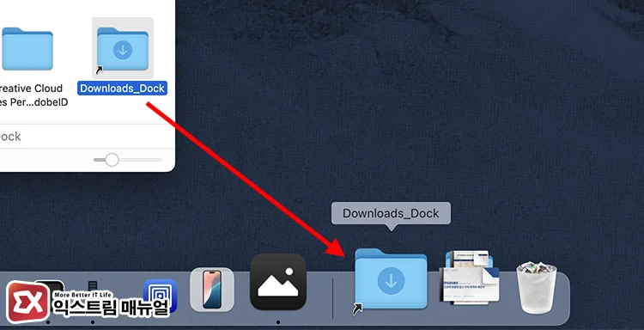The width and height of the screenshot is (644, 330).
Task: Open the iPhone Mirroring app in the Dock
Action: 212,290
